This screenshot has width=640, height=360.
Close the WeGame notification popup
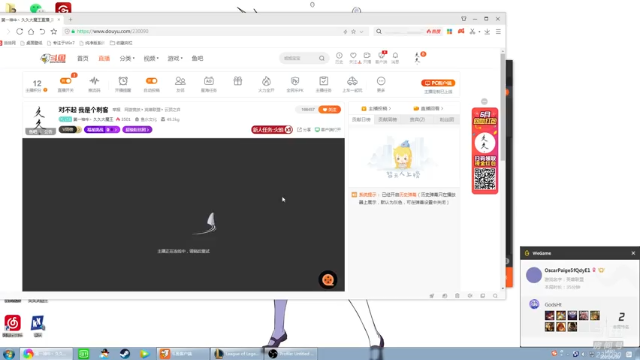(x=633, y=253)
